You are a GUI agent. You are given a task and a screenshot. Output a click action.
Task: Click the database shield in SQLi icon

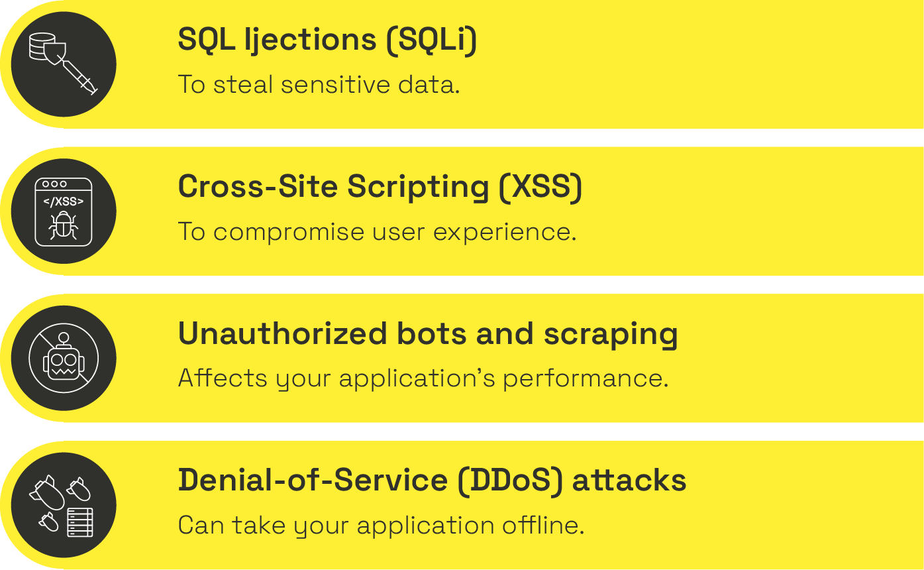(48, 48)
